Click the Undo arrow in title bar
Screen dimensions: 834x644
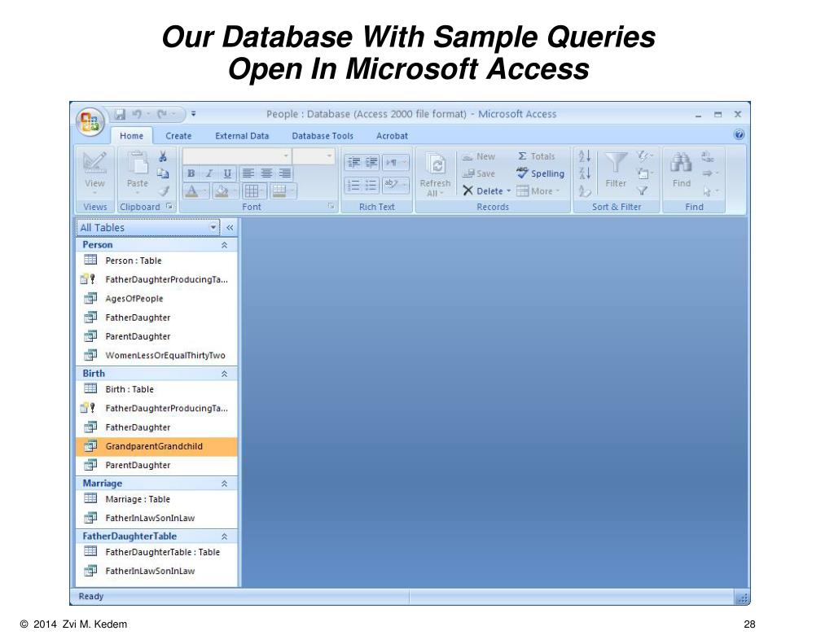[x=137, y=114]
